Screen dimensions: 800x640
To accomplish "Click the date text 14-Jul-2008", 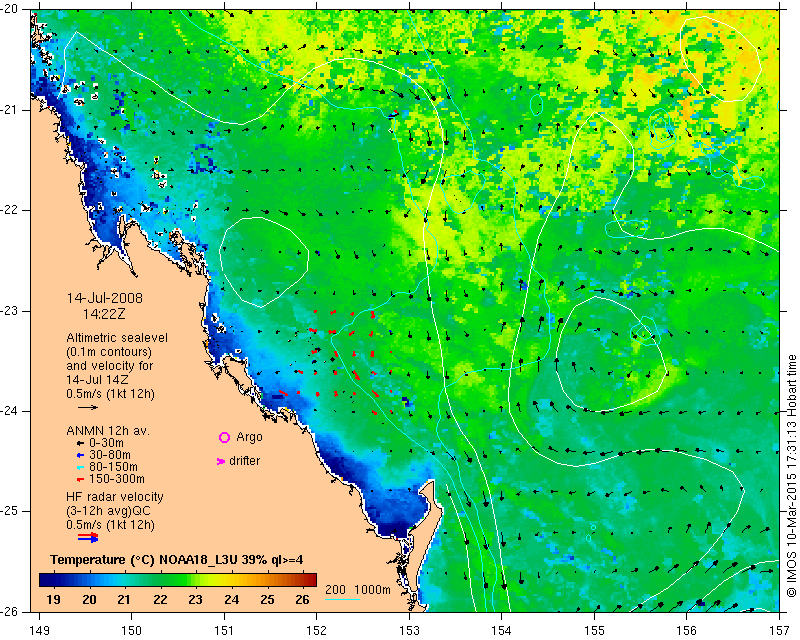I will click(x=105, y=298).
